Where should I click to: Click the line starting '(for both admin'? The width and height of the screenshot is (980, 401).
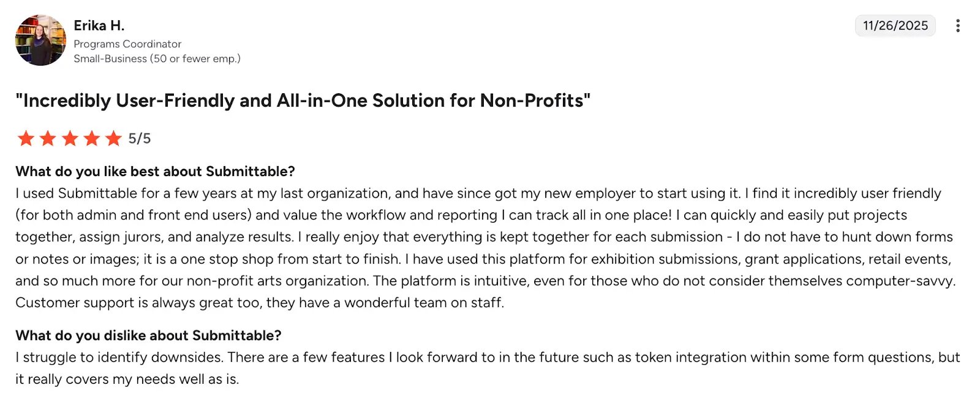[x=461, y=215]
